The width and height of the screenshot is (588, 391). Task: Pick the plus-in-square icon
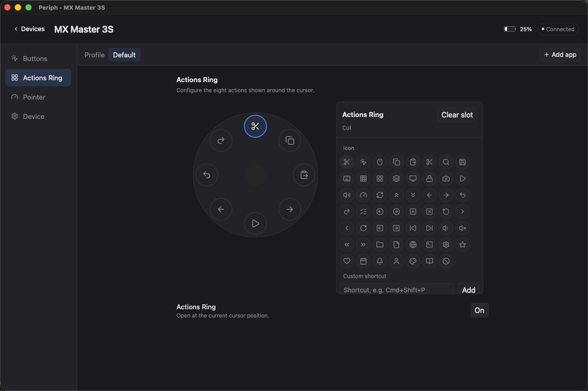click(x=413, y=212)
